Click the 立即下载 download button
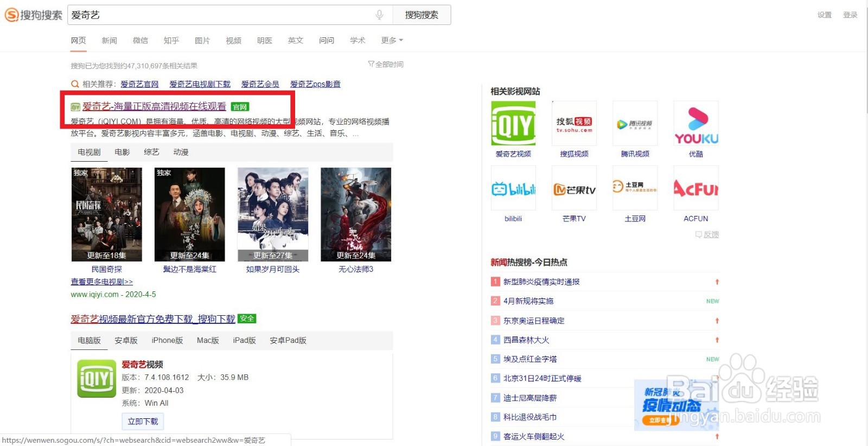This screenshot has width=868, height=446. (143, 421)
